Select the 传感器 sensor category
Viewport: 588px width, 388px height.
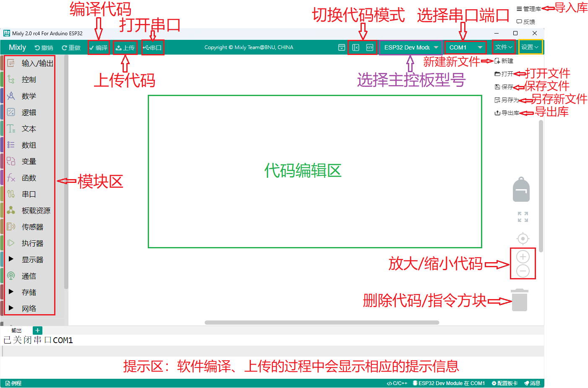32,227
